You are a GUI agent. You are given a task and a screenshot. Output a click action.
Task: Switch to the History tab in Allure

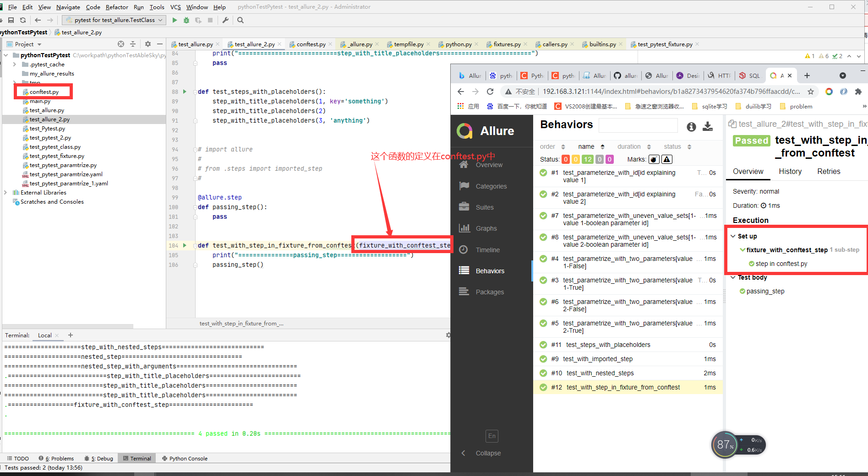790,172
